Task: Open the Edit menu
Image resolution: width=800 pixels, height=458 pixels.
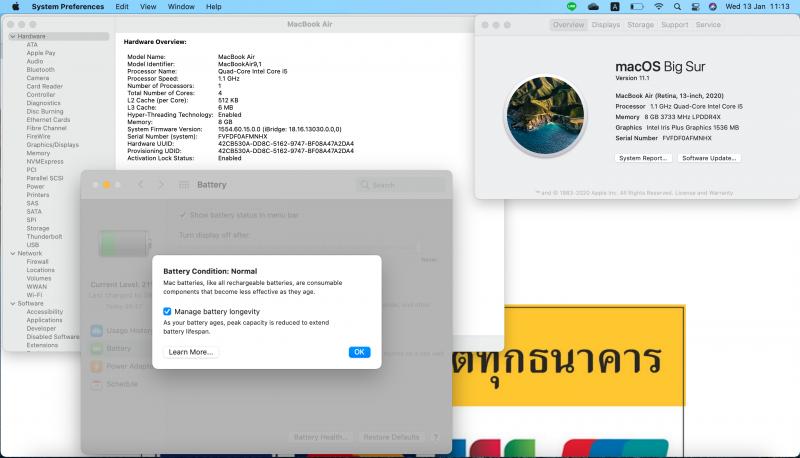Action: [122, 7]
